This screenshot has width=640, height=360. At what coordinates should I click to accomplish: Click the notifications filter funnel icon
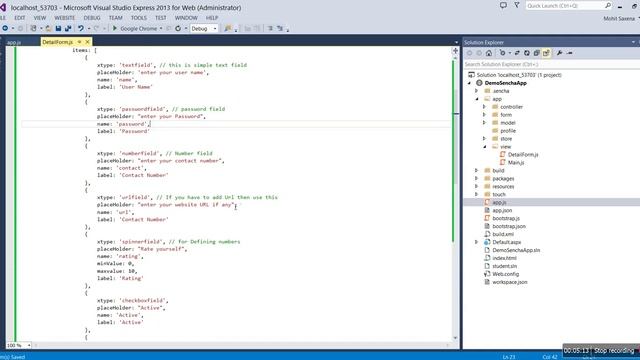[516, 5]
